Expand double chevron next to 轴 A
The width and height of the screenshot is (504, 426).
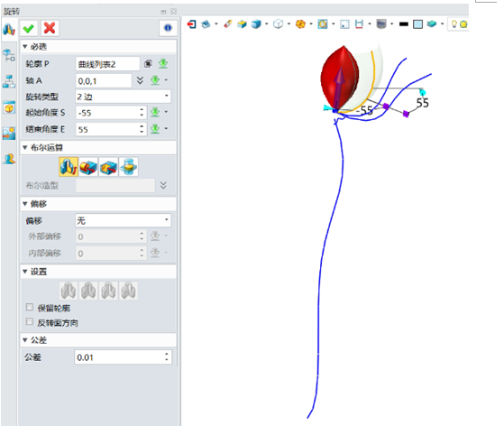click(x=140, y=80)
